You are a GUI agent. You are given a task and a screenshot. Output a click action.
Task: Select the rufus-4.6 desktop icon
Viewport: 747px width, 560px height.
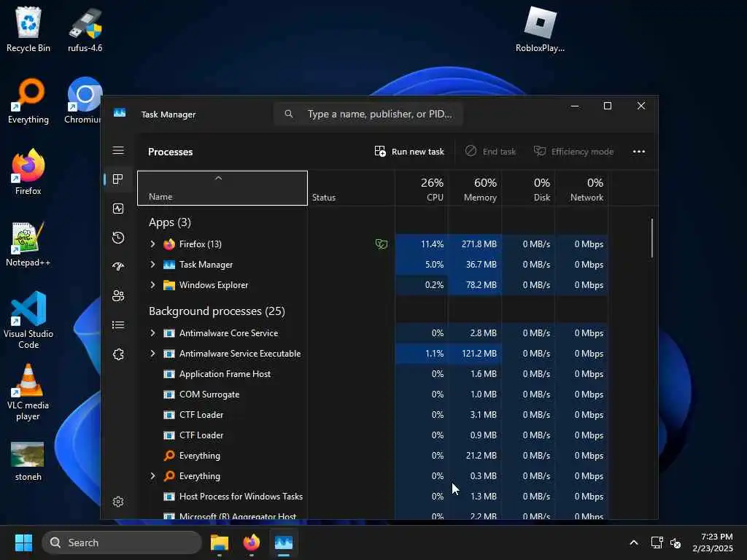pos(85,29)
